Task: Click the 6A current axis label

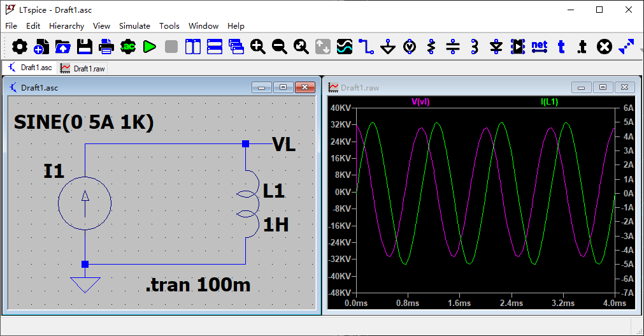Action: 628,108
